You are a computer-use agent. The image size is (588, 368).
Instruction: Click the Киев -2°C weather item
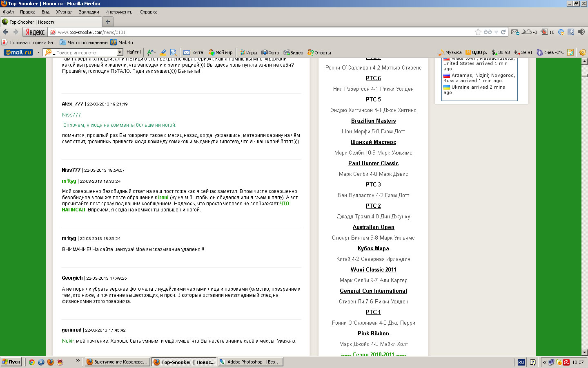click(550, 52)
